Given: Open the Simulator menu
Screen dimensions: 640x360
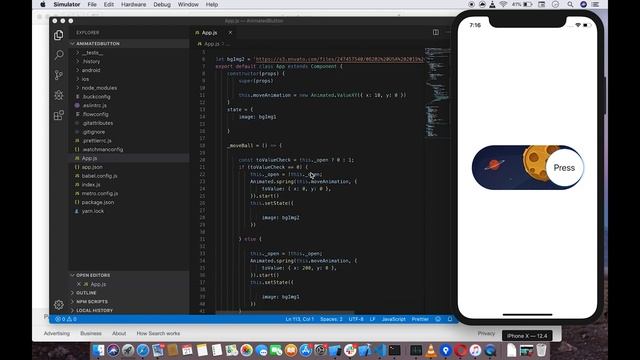Looking at the screenshot, I should click(x=67, y=4).
